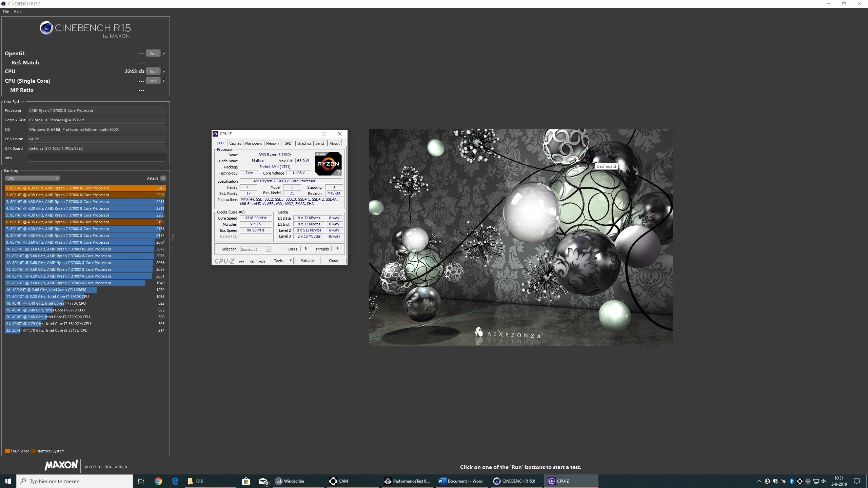868x488 pixels.
Task: Select the Intel Core i7-4770K ranking row
Action: [x=85, y=303]
